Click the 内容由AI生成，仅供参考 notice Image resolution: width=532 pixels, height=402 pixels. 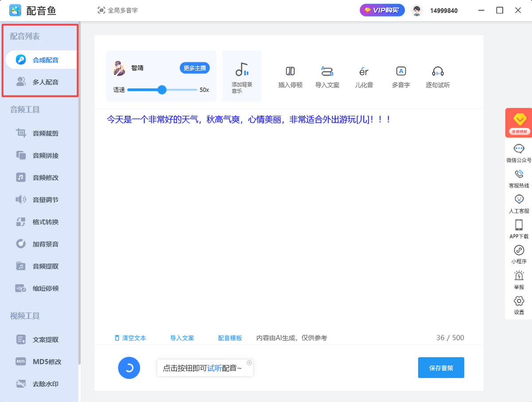(292, 338)
